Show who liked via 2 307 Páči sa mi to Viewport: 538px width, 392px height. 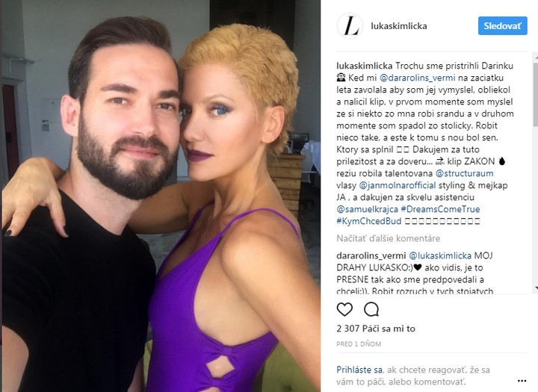click(376, 329)
